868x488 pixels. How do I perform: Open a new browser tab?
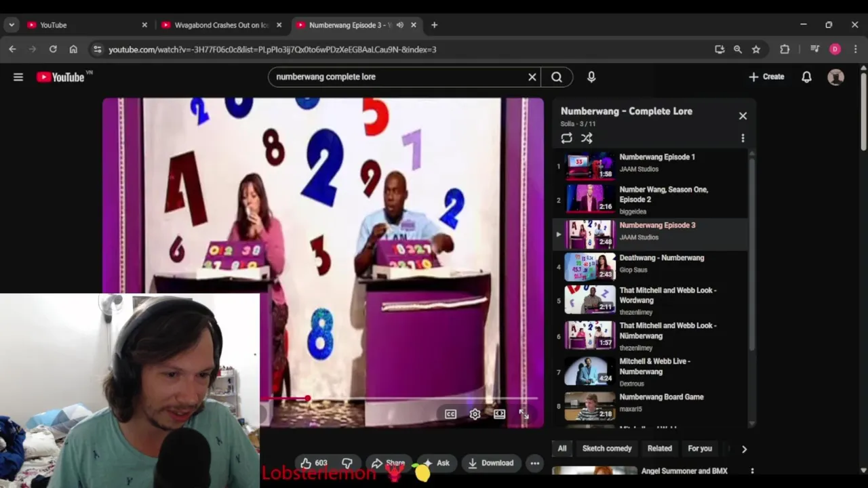434,25
